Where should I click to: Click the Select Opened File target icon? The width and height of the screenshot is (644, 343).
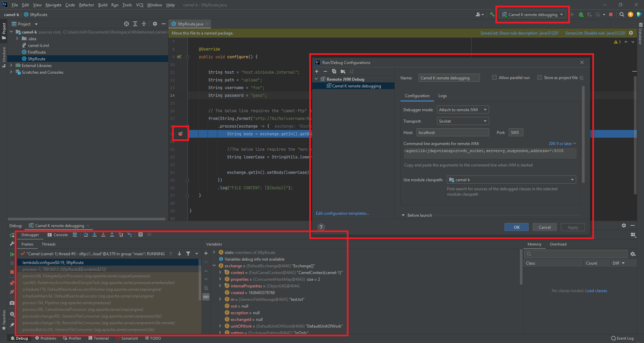126,24
